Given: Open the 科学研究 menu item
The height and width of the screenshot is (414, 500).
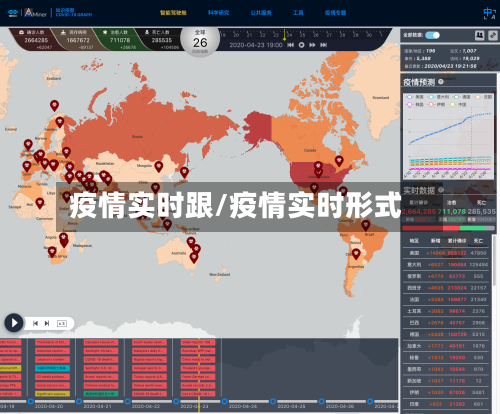Looking at the screenshot, I should (x=219, y=13).
